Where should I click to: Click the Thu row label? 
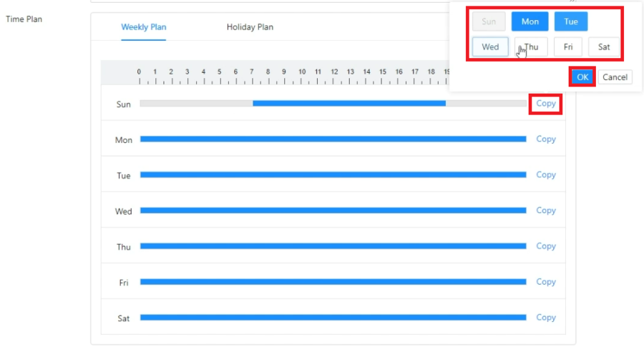(123, 248)
